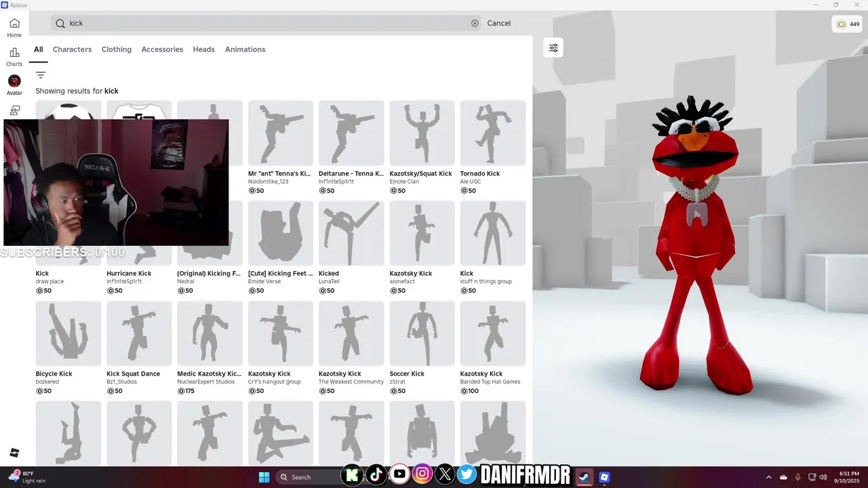Open creator link Emote Clan
Viewport: 868px width, 488px height.
(x=404, y=182)
